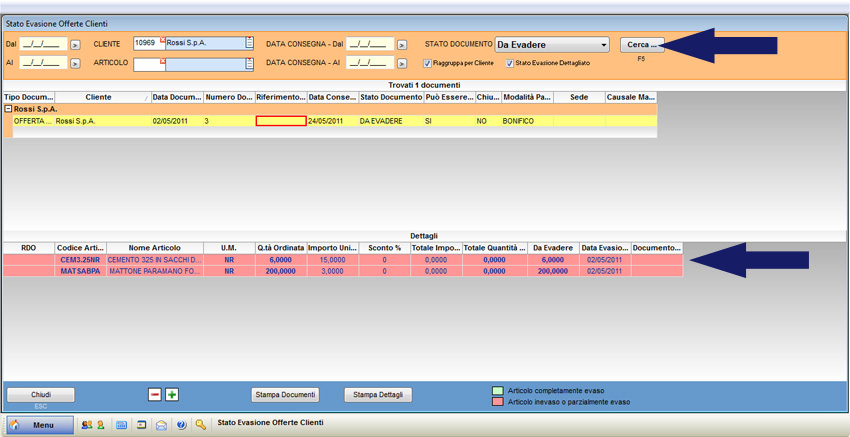850x437 pixels.
Task: Click the keyboard icon in bottom toolbar
Action: tap(121, 425)
